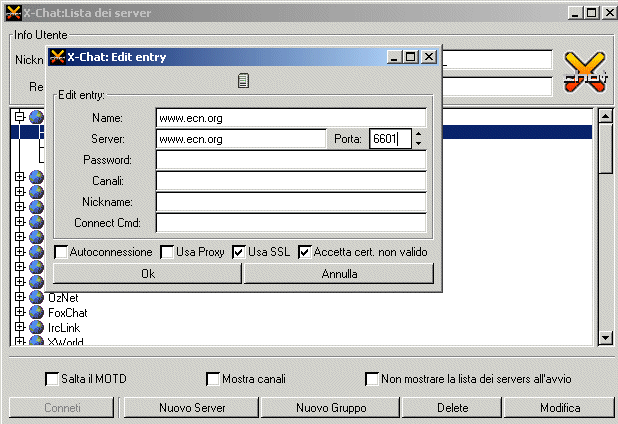Click into the Canali field

(x=291, y=180)
